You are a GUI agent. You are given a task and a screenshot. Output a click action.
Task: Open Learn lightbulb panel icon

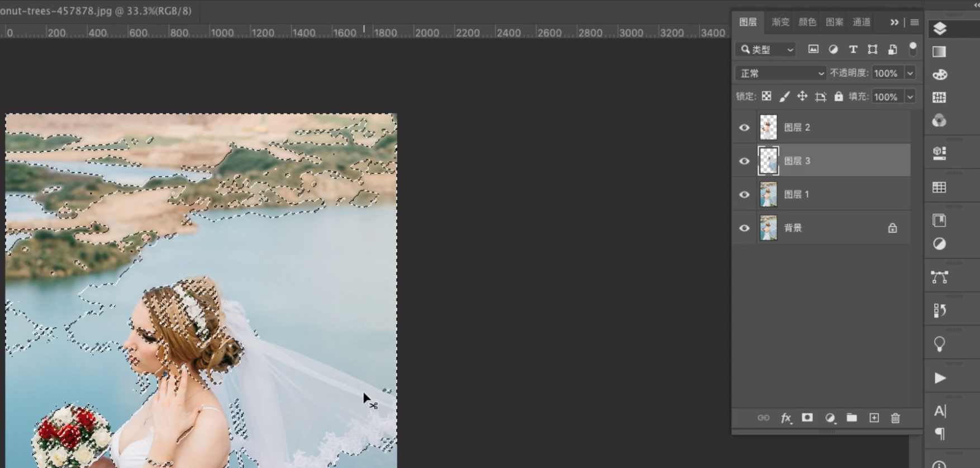[939, 344]
